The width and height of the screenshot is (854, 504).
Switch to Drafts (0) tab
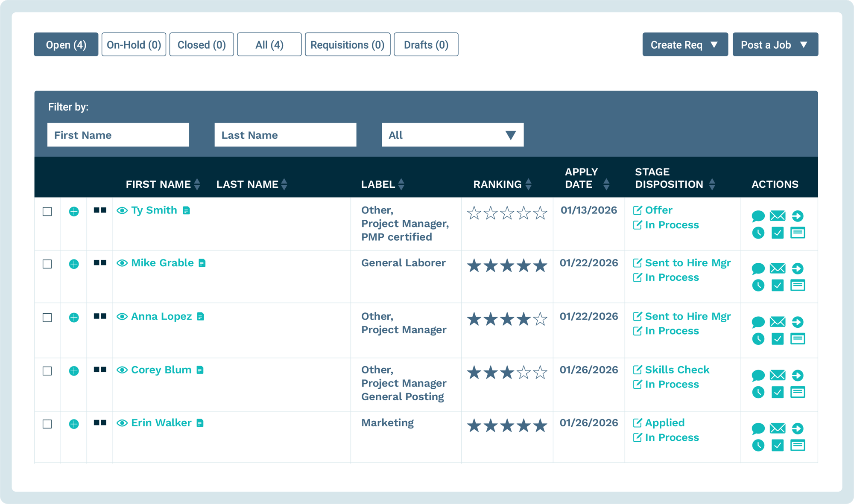click(x=426, y=44)
